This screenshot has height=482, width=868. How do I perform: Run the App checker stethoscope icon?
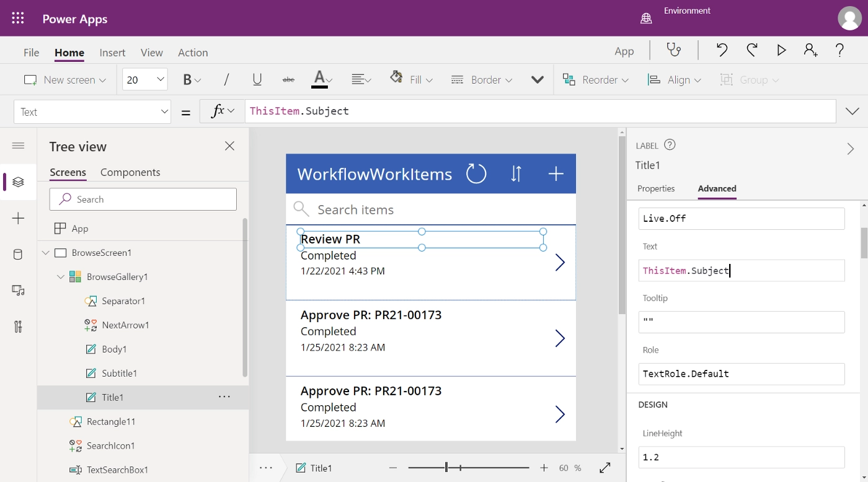coord(674,50)
